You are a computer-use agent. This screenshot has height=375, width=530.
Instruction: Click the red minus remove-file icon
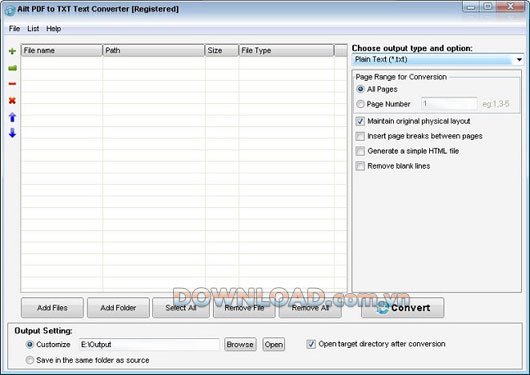12,84
